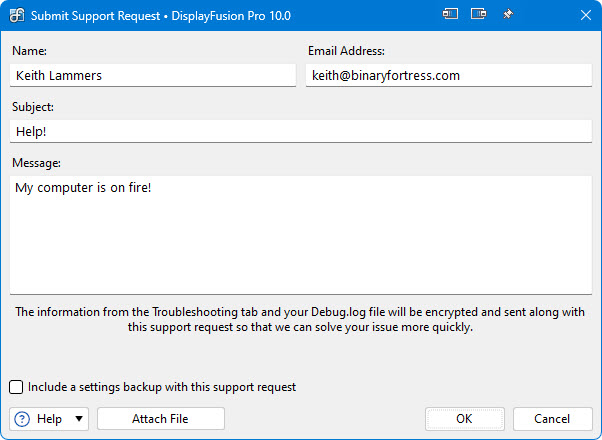Click the Message label above the text area

click(37, 162)
